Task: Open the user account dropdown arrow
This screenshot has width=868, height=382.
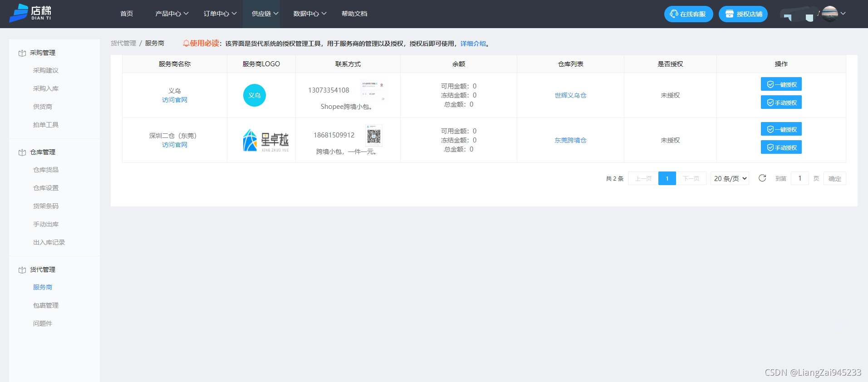Action: coord(843,14)
